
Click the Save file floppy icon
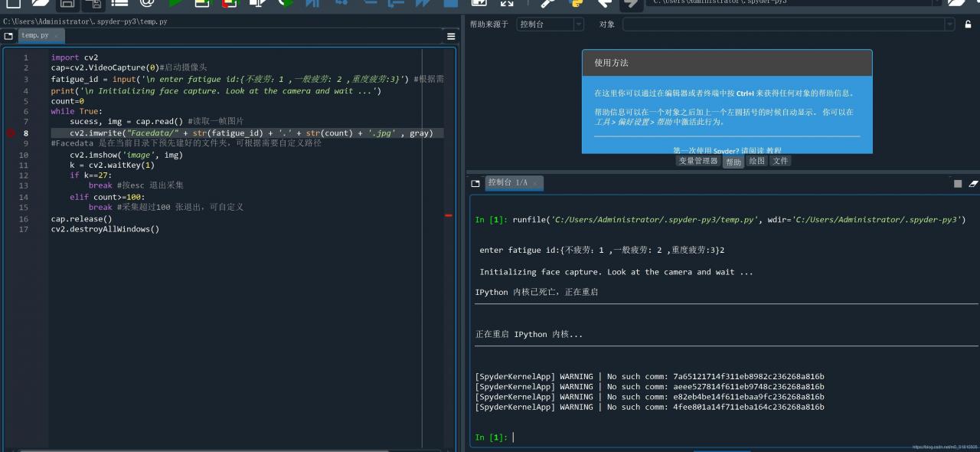point(67,3)
